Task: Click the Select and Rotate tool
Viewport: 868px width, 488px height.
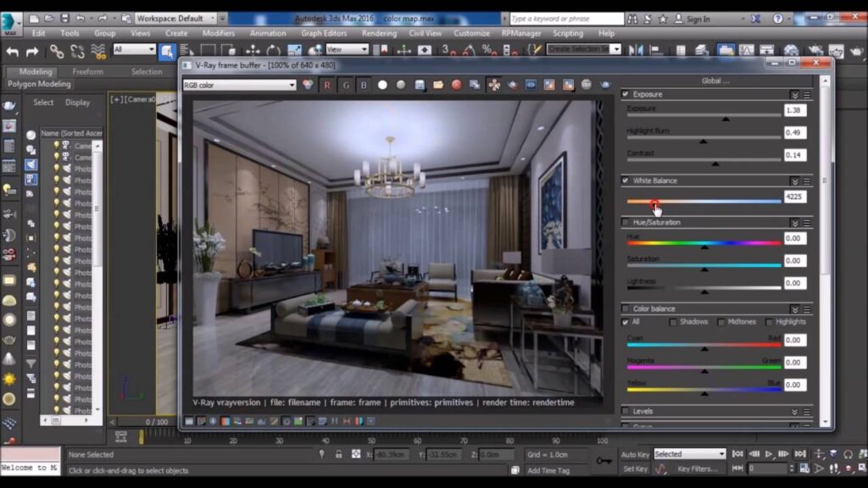Action: click(273, 51)
